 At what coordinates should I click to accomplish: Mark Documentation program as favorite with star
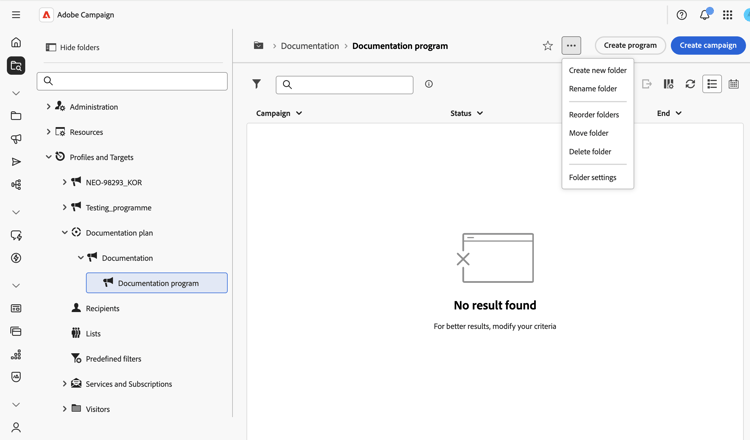click(548, 46)
